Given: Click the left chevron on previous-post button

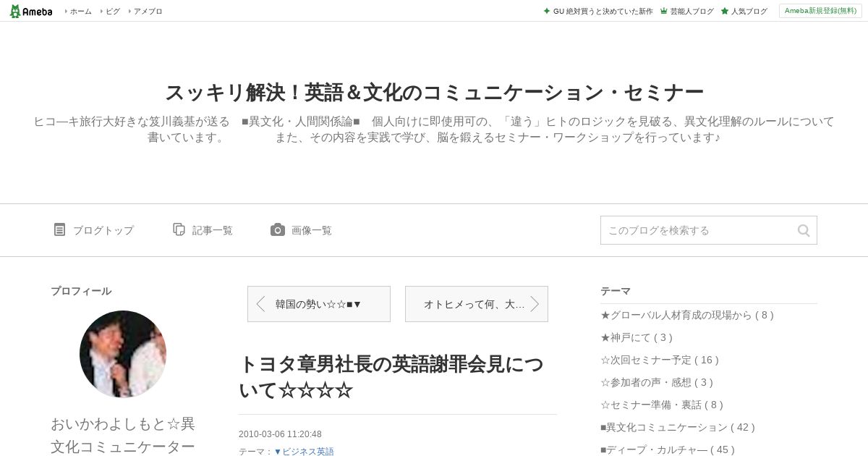Looking at the screenshot, I should pyautogui.click(x=261, y=304).
